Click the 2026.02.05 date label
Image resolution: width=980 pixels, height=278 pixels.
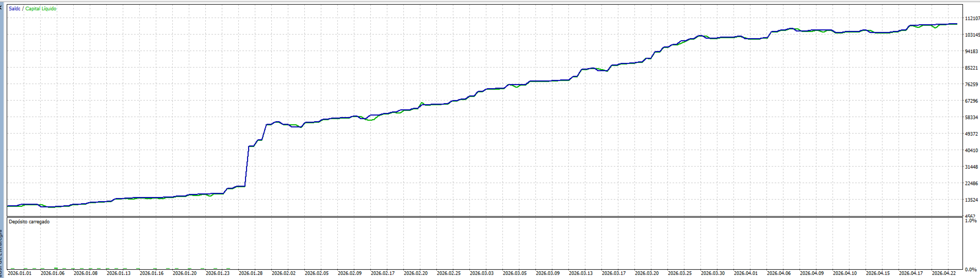click(x=317, y=273)
